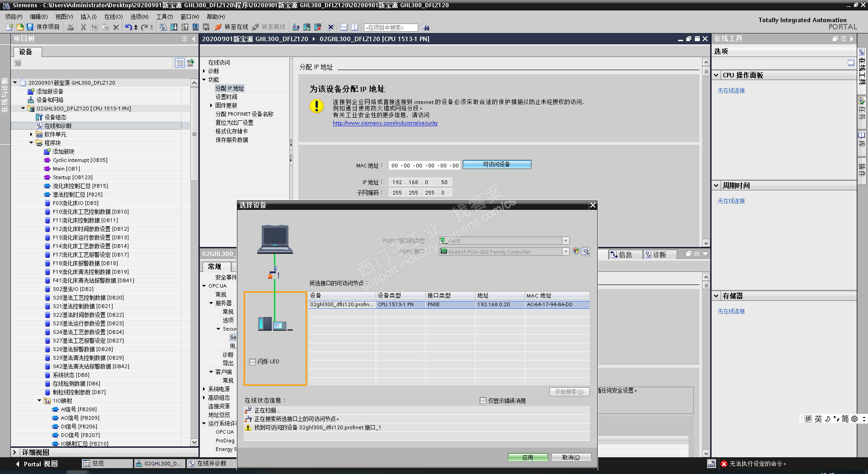Click the project search input field
Image resolution: width=868 pixels, height=474 pixels.
[x=391, y=28]
